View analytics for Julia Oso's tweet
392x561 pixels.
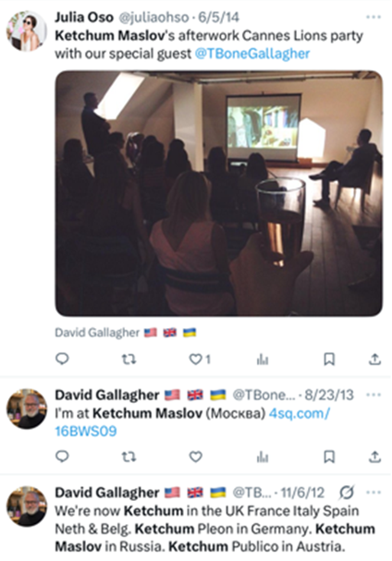(x=263, y=360)
